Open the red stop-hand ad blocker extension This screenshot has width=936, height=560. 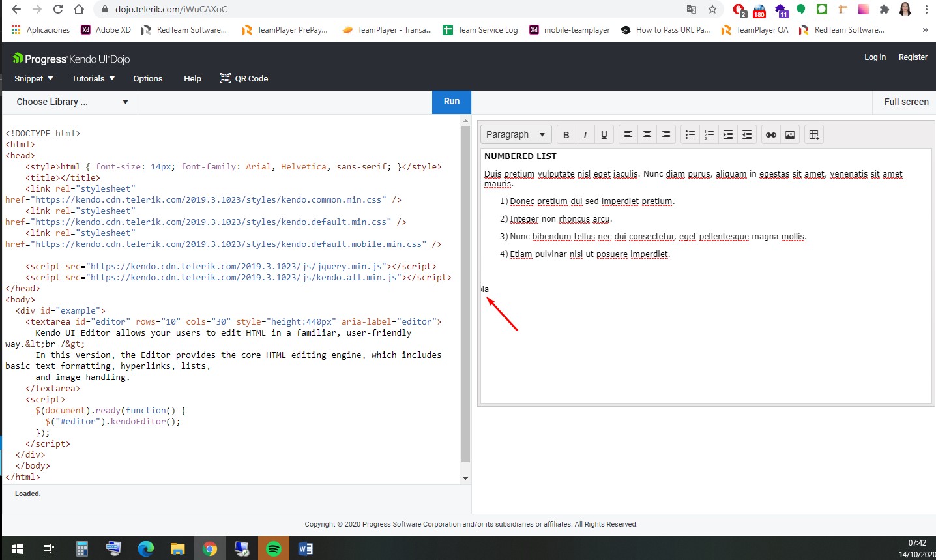pos(739,9)
